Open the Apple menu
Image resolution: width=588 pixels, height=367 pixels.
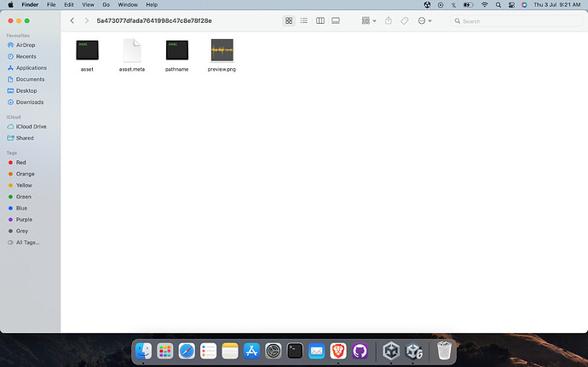point(10,5)
